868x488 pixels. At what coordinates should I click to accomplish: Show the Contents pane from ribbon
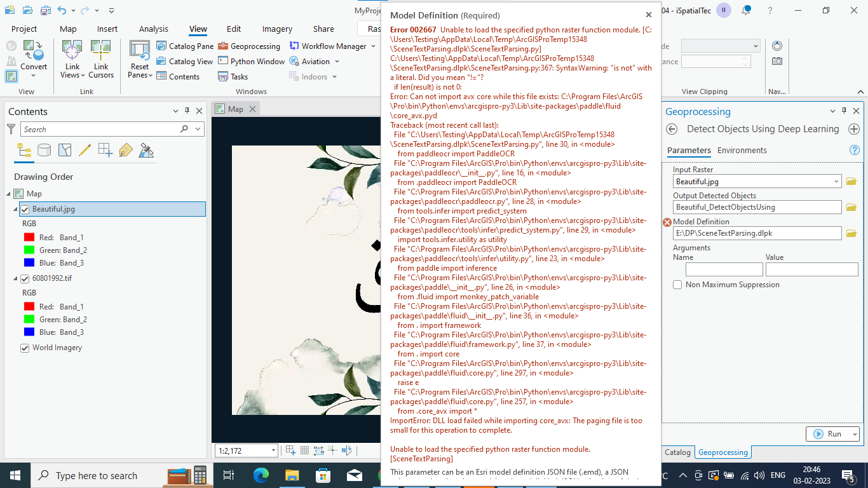point(178,77)
